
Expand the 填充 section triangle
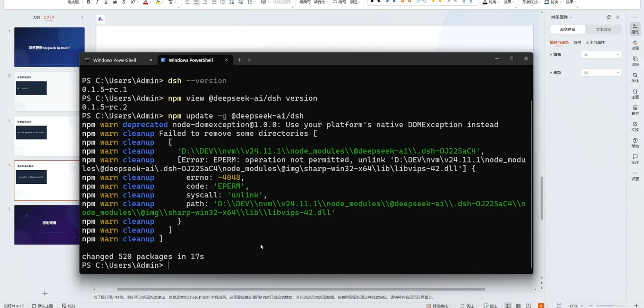pos(551,54)
